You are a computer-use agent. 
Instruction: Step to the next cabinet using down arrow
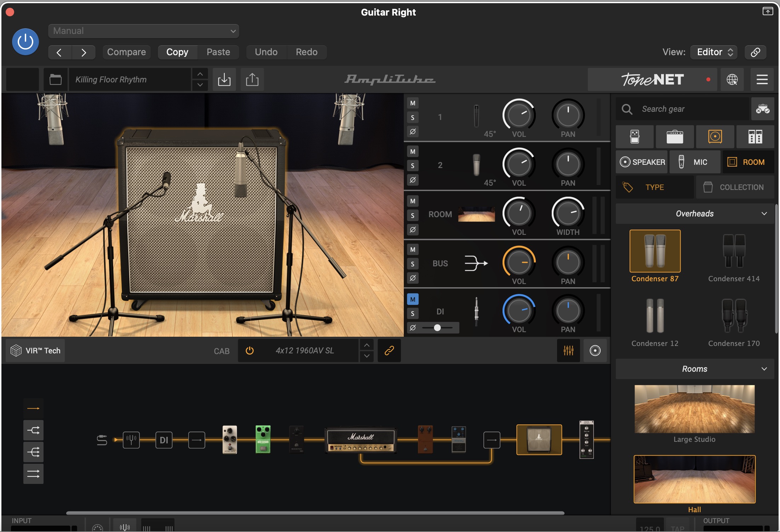[367, 356]
